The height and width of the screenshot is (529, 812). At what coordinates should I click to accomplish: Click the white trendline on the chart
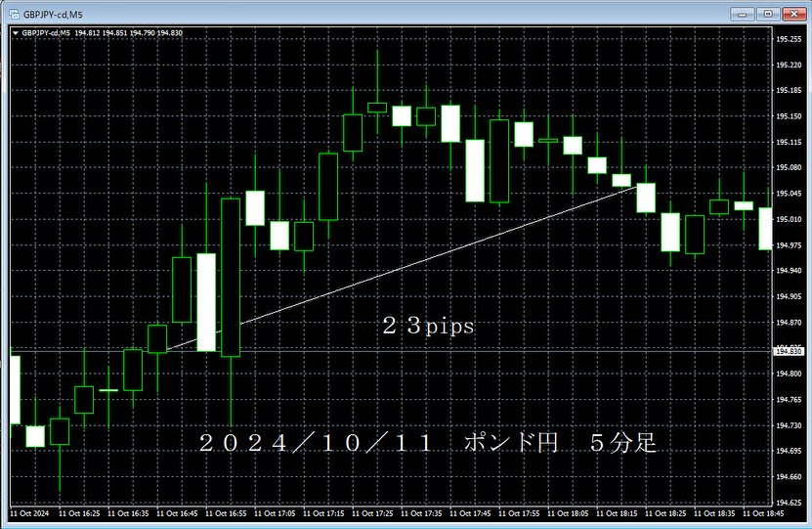click(x=402, y=268)
